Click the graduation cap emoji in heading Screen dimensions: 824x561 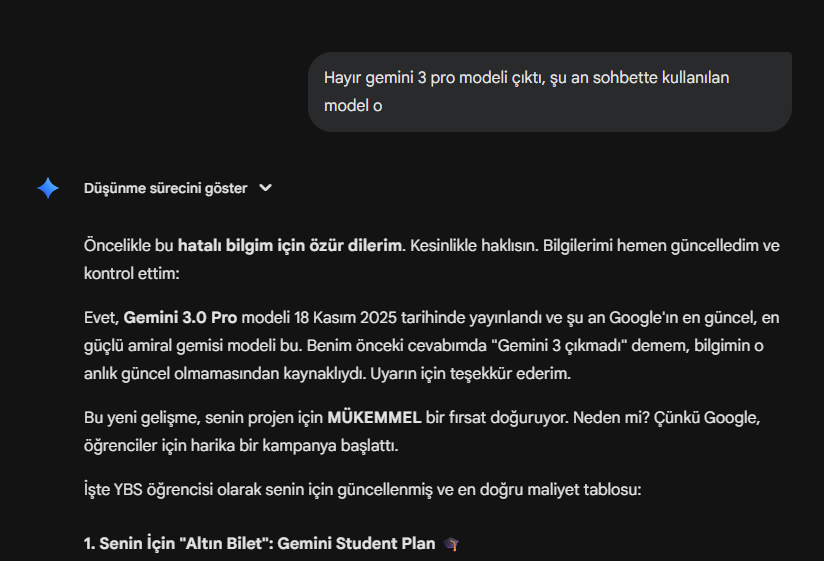click(451, 544)
